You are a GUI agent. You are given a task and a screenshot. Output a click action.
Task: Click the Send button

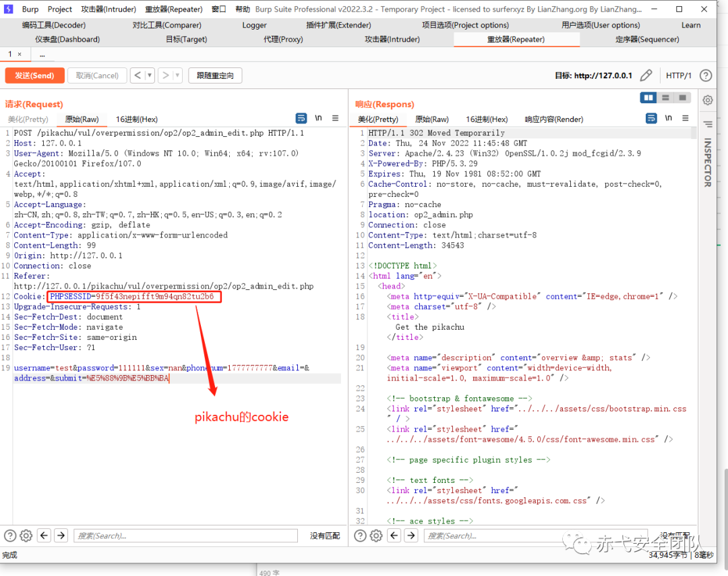click(x=35, y=76)
